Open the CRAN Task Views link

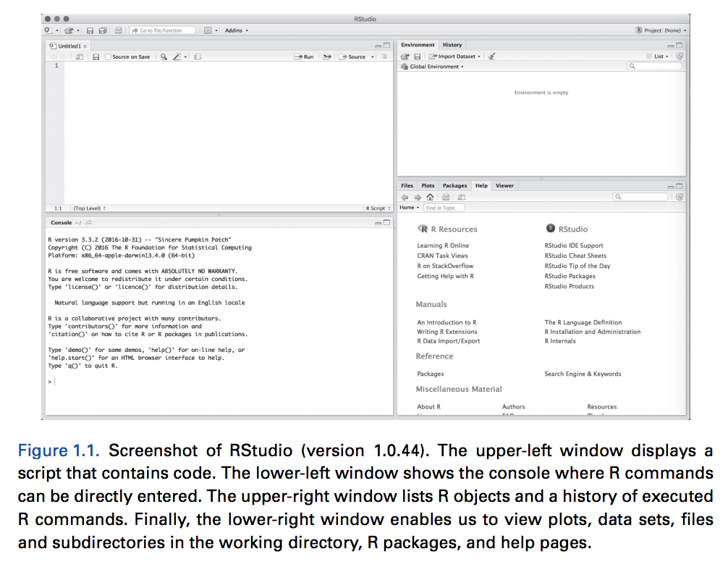tap(442, 256)
